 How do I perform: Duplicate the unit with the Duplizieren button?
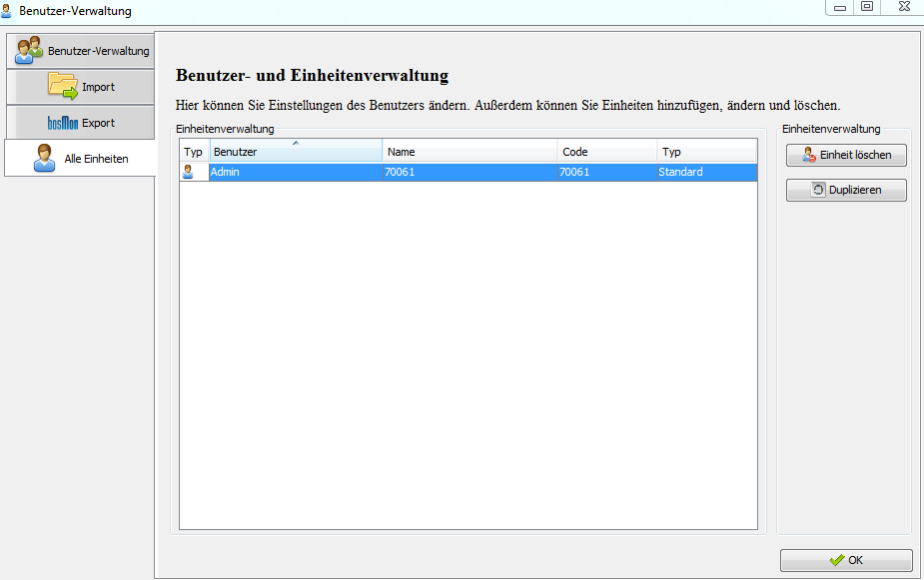coord(846,190)
